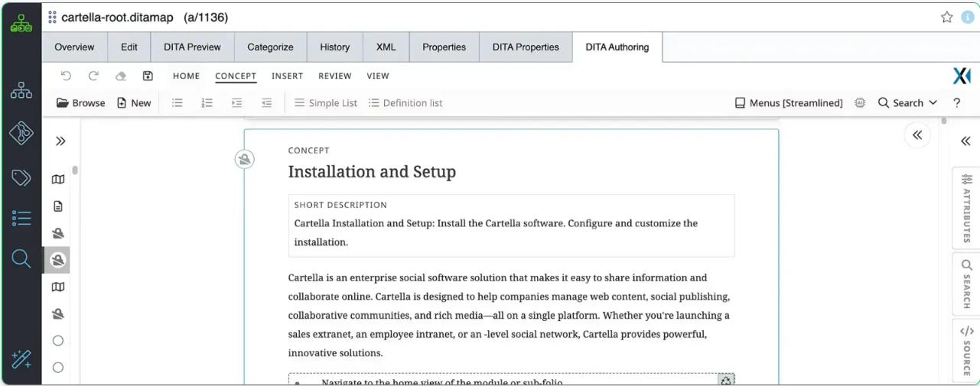Viewport: 980px width, 386px height.
Task: Click the increase indent icon
Action: (236, 103)
